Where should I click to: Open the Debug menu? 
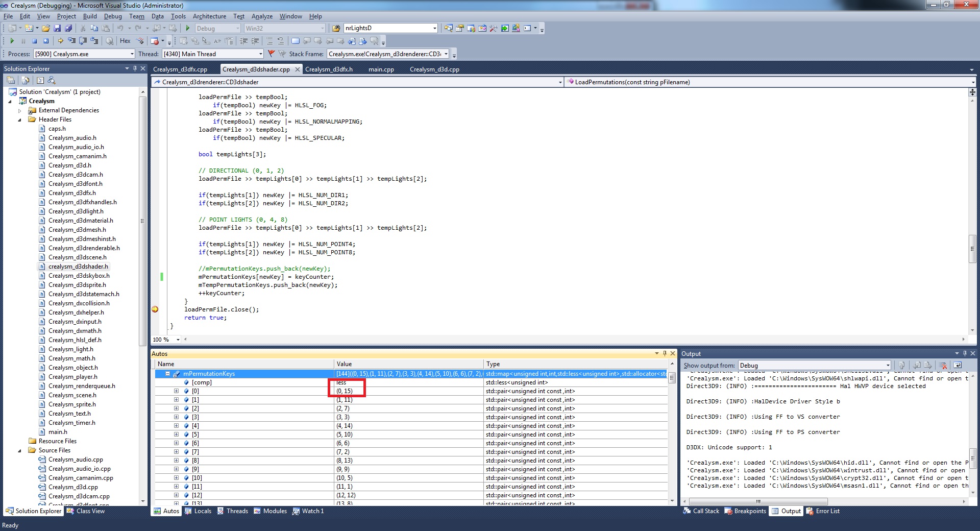[x=113, y=16]
